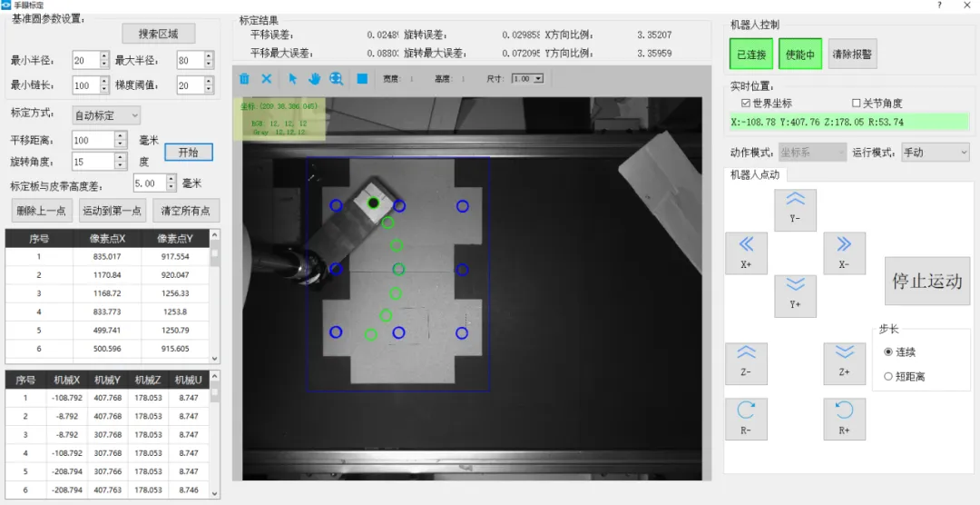
Task: Click the 旋转角度 spinner arrows
Action: pyautogui.click(x=121, y=162)
